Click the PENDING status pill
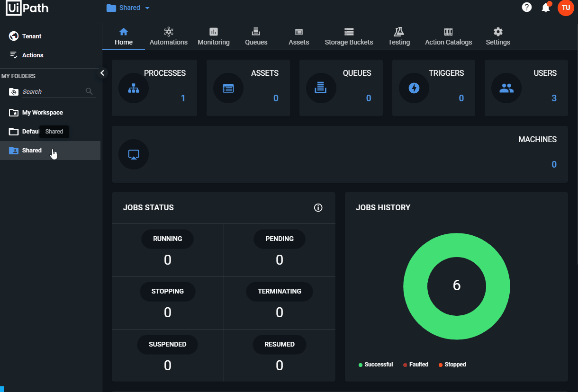This screenshot has width=578, height=392. click(280, 239)
